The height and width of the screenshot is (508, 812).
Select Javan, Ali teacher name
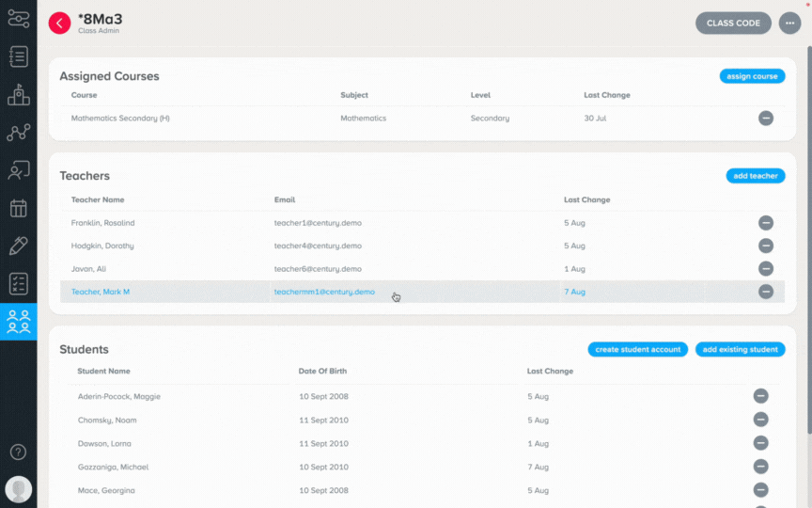pyautogui.click(x=88, y=268)
